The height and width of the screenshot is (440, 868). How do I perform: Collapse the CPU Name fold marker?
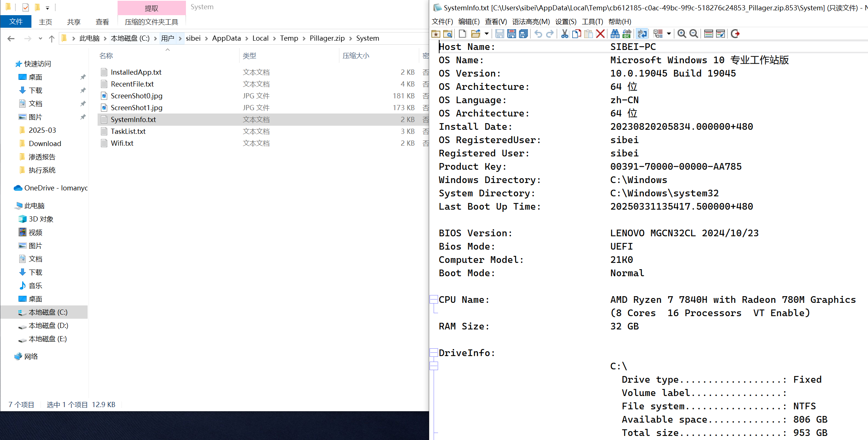(434, 299)
